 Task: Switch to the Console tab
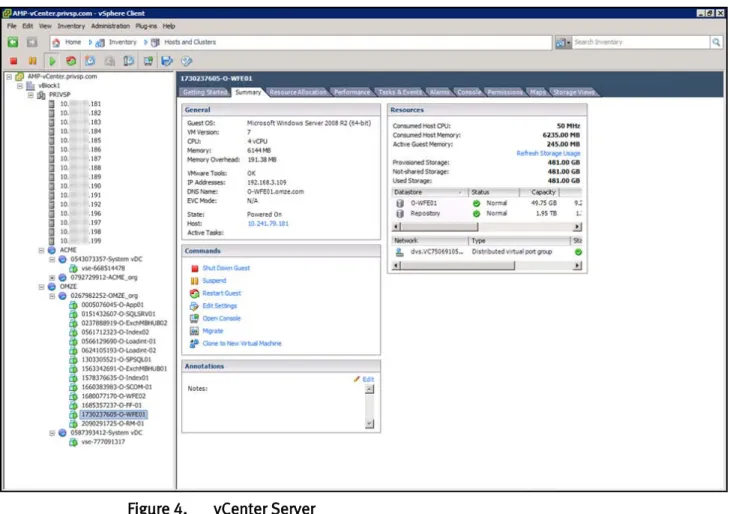click(469, 92)
